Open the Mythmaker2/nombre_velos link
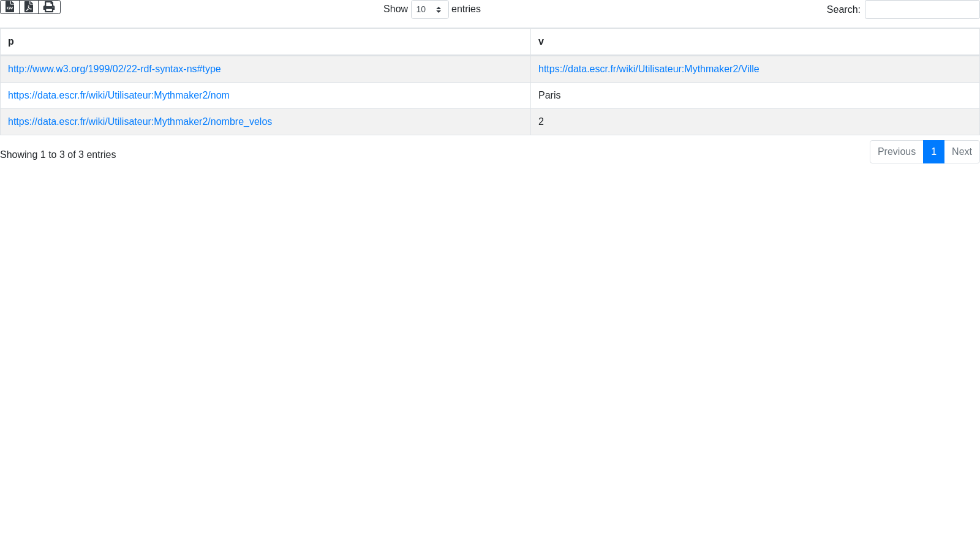This screenshot has height=551, width=980. tap(140, 122)
